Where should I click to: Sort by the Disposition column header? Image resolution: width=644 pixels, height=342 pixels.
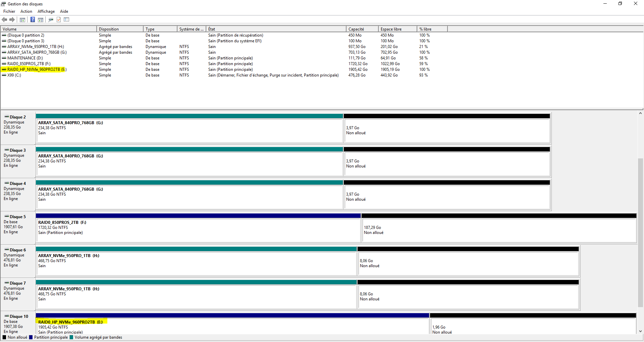(x=120, y=29)
